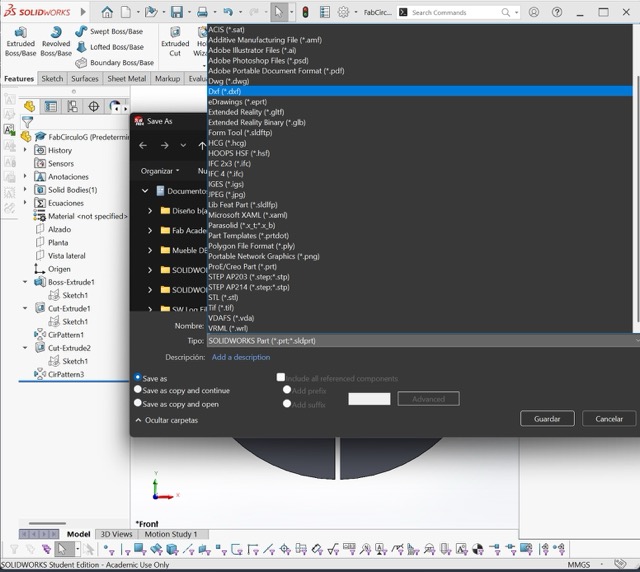This screenshot has height=572, width=640.
Task: Collapse the Cut-Extrude2 feature
Action: (x=25, y=348)
